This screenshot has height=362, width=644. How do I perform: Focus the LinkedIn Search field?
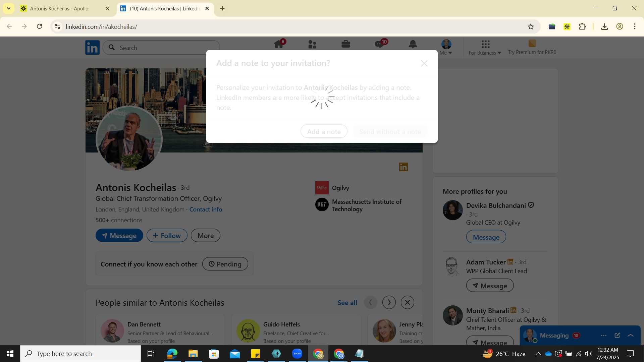click(x=161, y=48)
